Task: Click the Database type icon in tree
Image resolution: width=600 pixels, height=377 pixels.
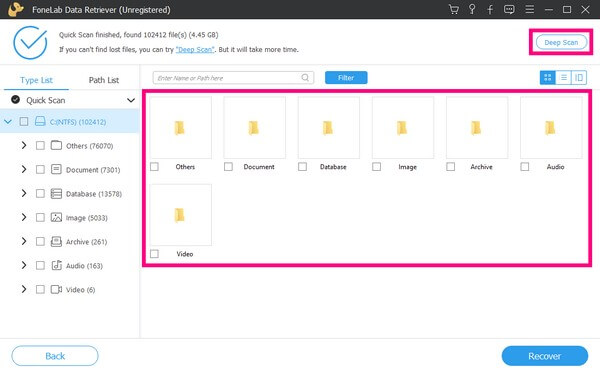Action: (56, 193)
